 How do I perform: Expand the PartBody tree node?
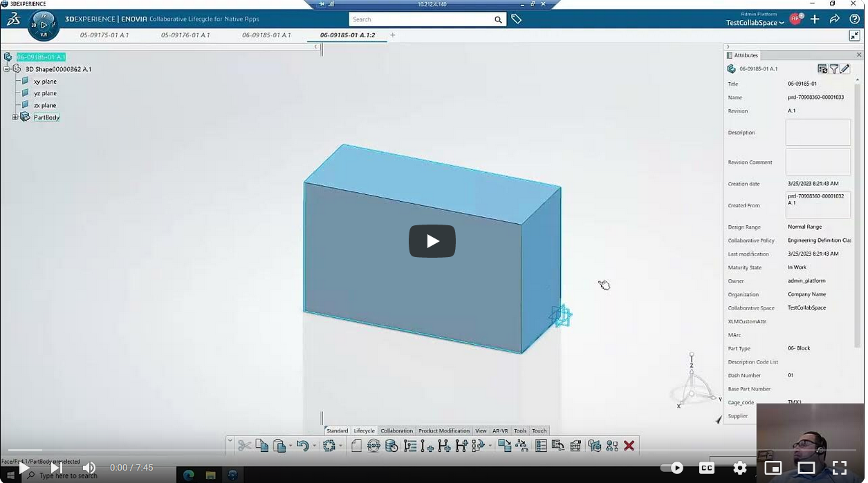(x=15, y=117)
